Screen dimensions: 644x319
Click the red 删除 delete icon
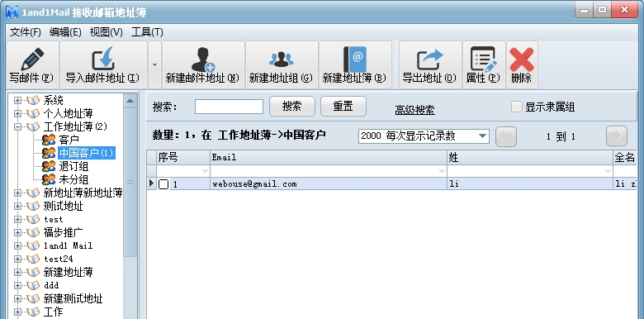[x=522, y=60]
